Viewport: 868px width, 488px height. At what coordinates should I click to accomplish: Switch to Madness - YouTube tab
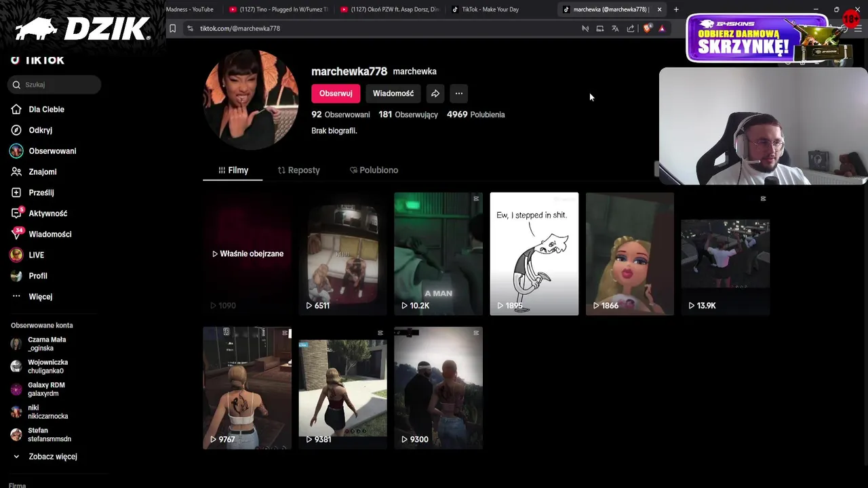190,9
